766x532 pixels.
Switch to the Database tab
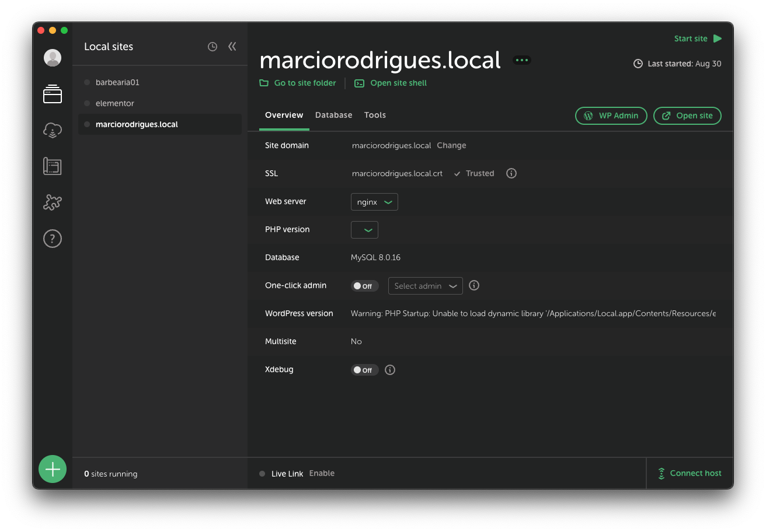point(333,115)
